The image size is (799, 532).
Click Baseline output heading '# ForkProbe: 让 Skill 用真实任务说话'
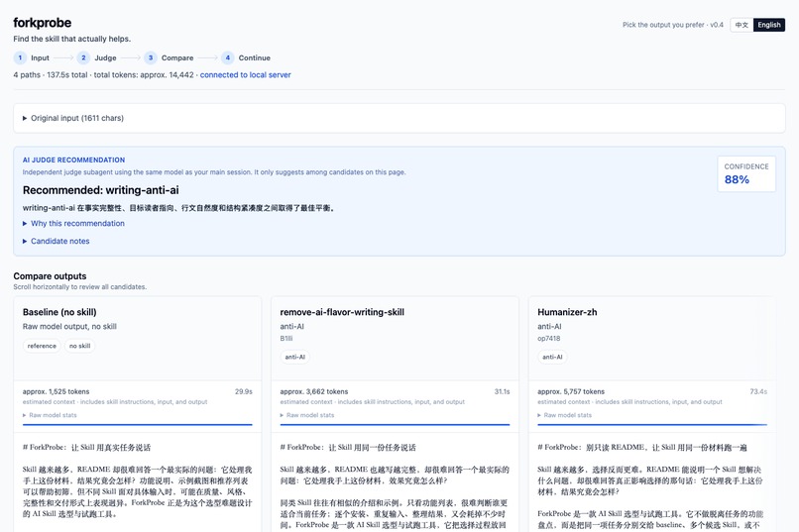(x=86, y=448)
